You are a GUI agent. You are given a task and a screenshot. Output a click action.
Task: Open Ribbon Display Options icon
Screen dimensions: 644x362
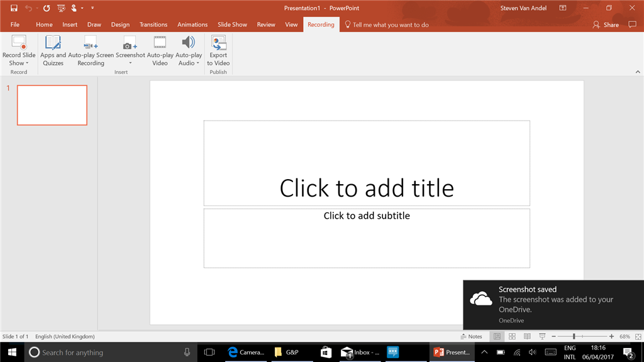[x=563, y=8]
